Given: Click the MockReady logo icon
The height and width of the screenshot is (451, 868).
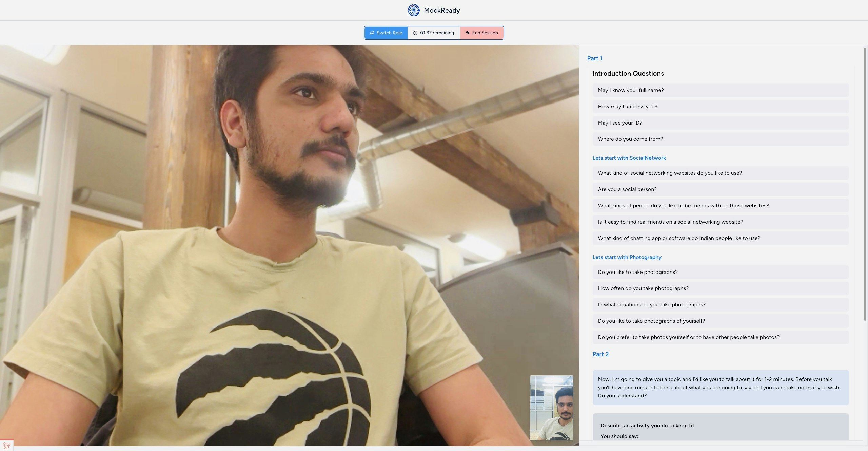Looking at the screenshot, I should tap(414, 10).
